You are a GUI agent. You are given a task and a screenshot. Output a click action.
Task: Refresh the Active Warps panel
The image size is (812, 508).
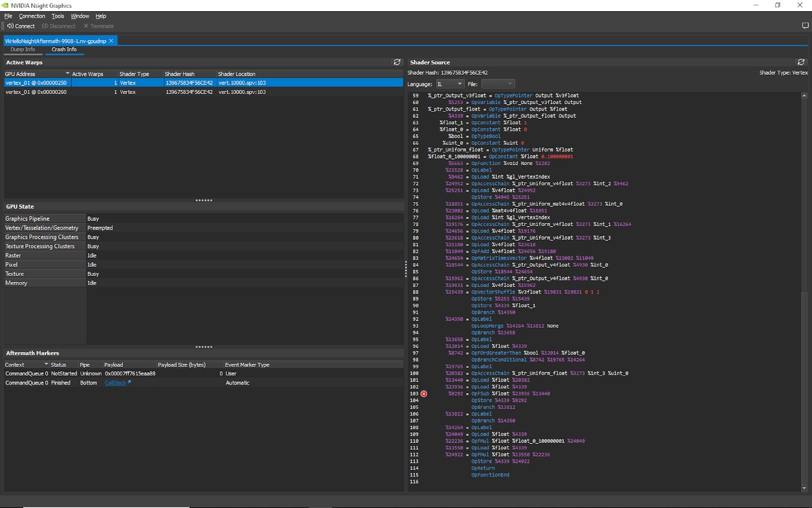point(397,62)
